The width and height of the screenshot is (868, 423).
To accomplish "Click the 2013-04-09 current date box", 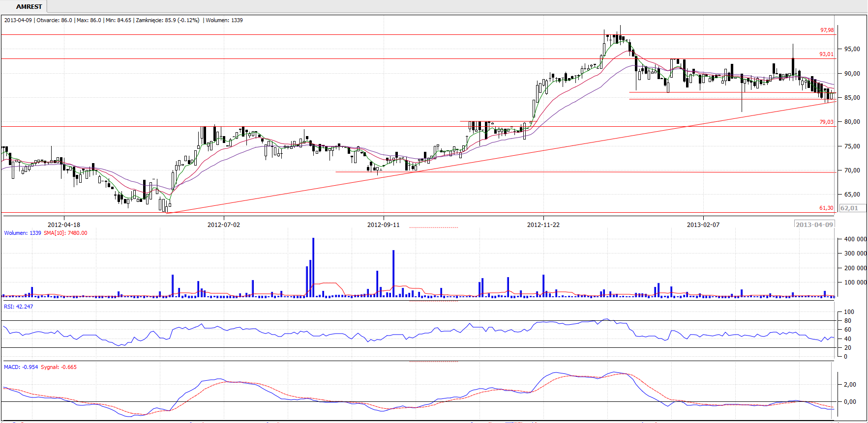I will [x=814, y=225].
